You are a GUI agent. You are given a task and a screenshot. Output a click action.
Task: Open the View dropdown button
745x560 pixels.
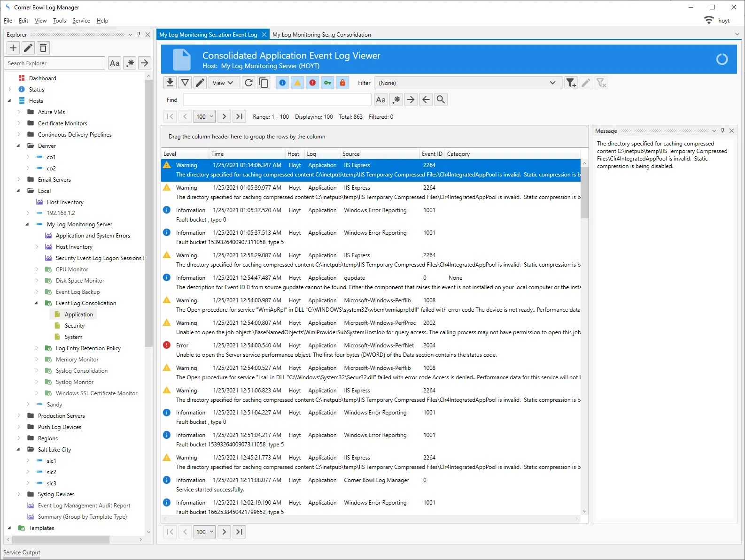[x=223, y=83]
